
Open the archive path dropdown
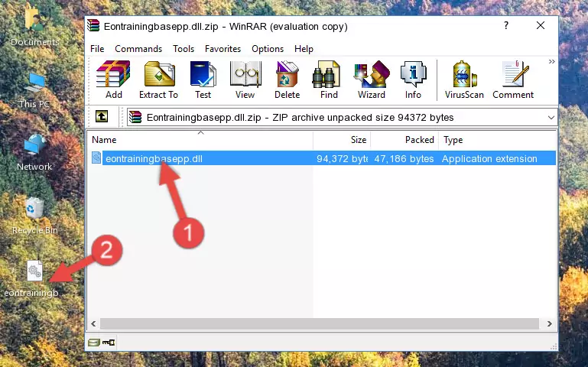551,117
